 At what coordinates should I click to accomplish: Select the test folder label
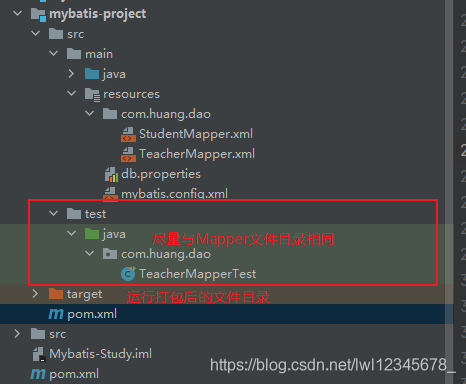(x=95, y=214)
